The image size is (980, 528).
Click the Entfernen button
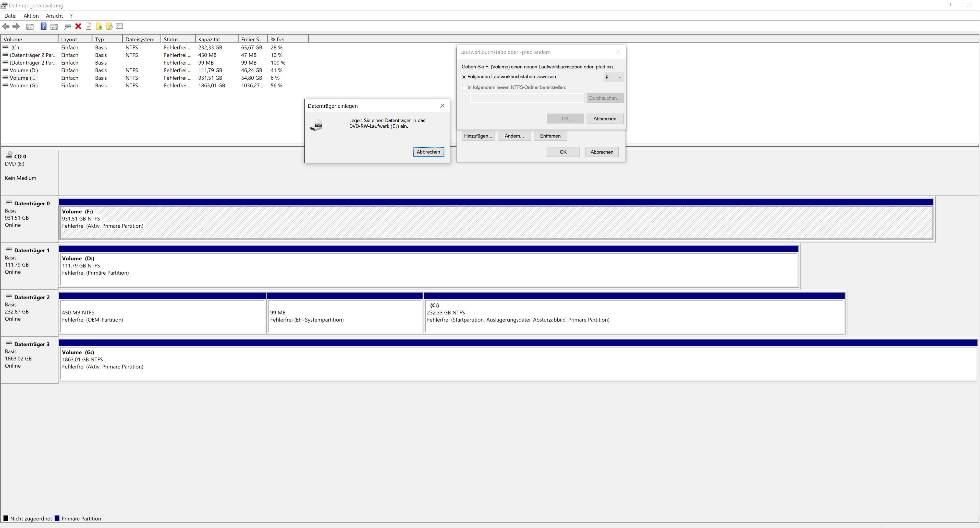550,136
